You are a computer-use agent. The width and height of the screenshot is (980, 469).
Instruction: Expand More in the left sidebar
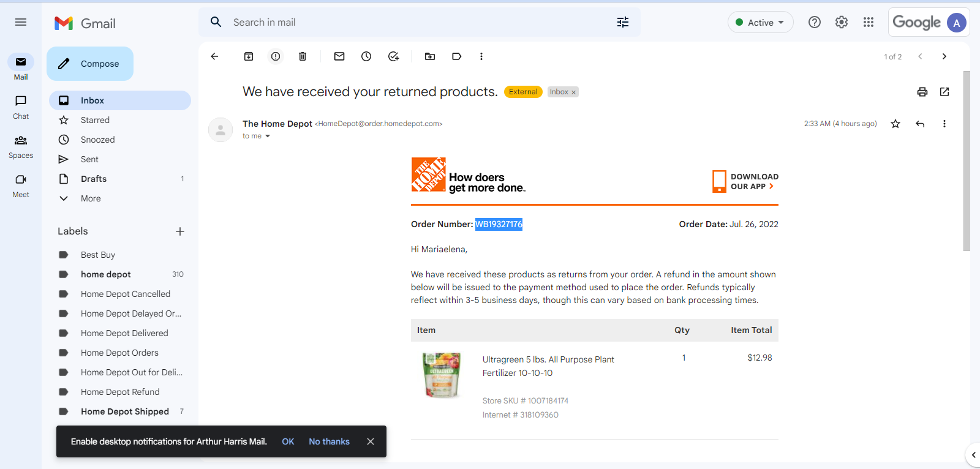pos(91,198)
